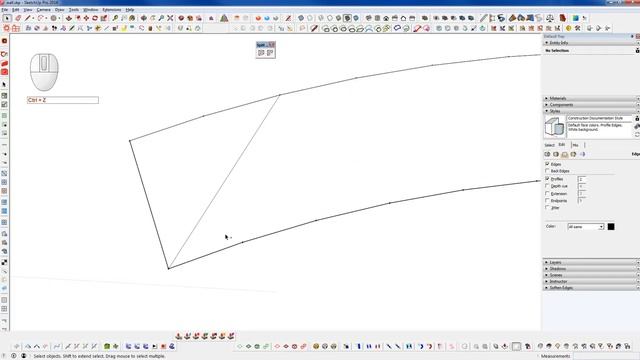Image resolution: width=640 pixels, height=360 pixels.
Task: Expand the Shadows panel
Action: coord(591,269)
